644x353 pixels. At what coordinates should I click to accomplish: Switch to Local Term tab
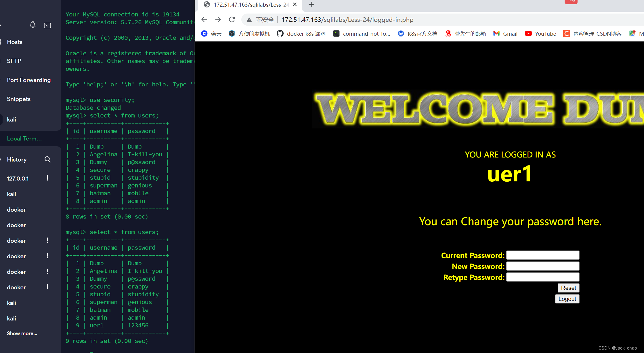[x=24, y=138]
